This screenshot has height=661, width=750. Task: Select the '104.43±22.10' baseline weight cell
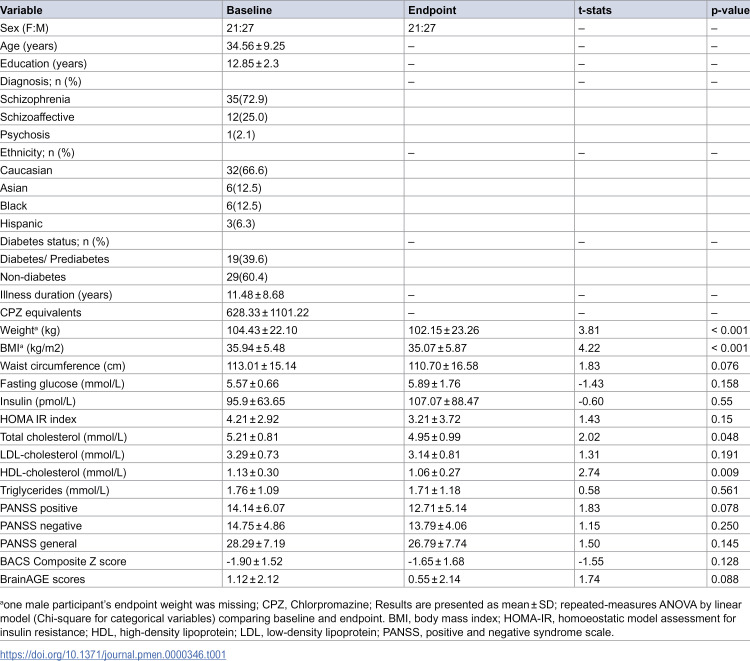click(262, 330)
